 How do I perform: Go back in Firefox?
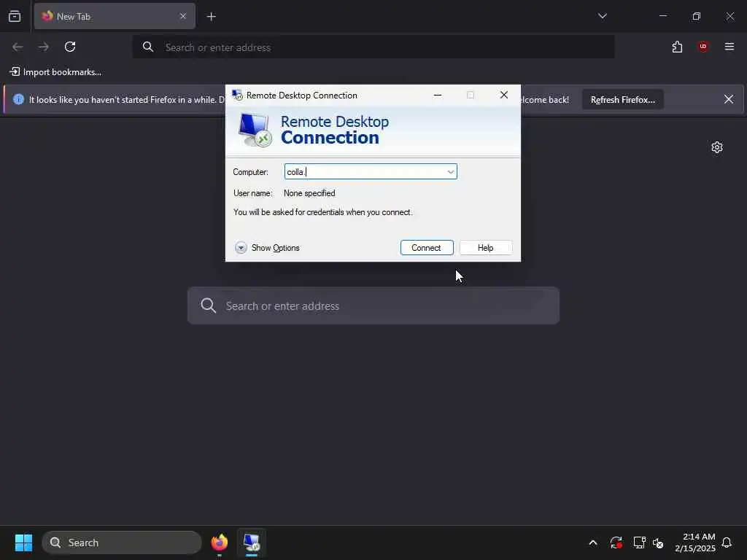click(18, 47)
